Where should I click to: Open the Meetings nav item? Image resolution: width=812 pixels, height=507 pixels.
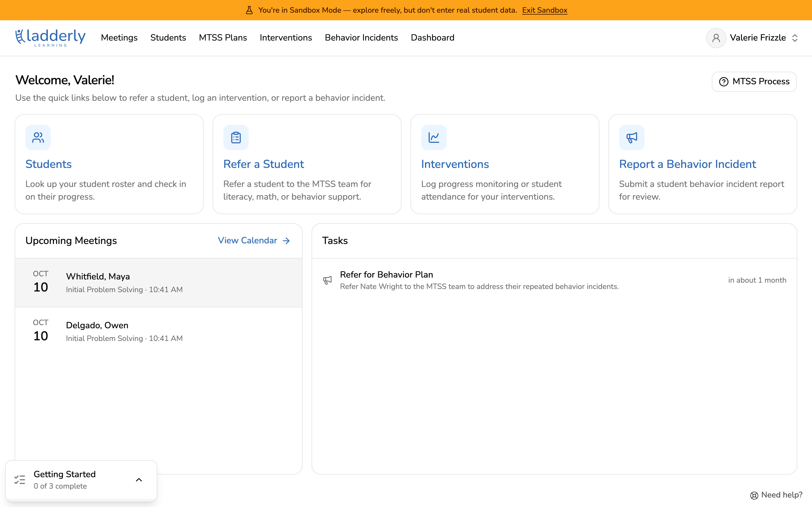119,38
